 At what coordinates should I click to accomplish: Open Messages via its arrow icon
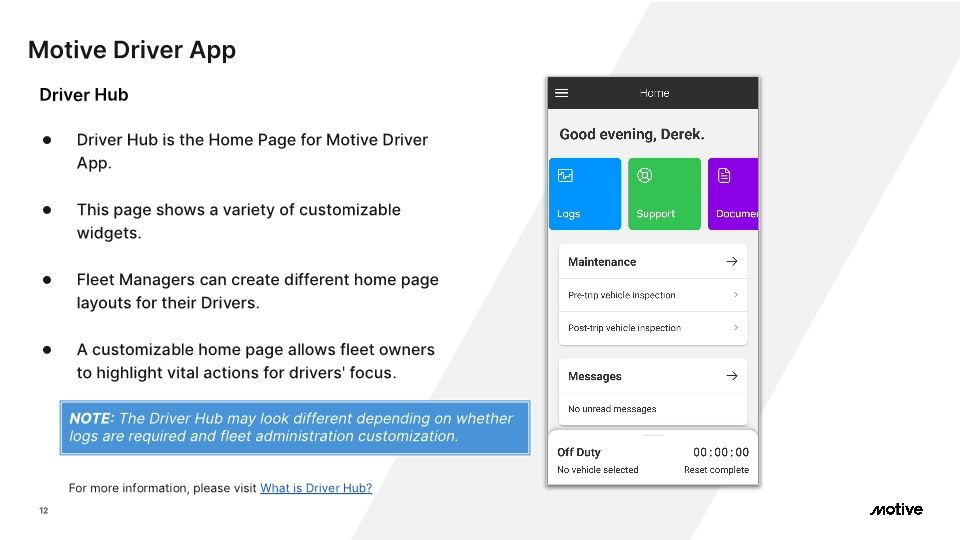(732, 376)
